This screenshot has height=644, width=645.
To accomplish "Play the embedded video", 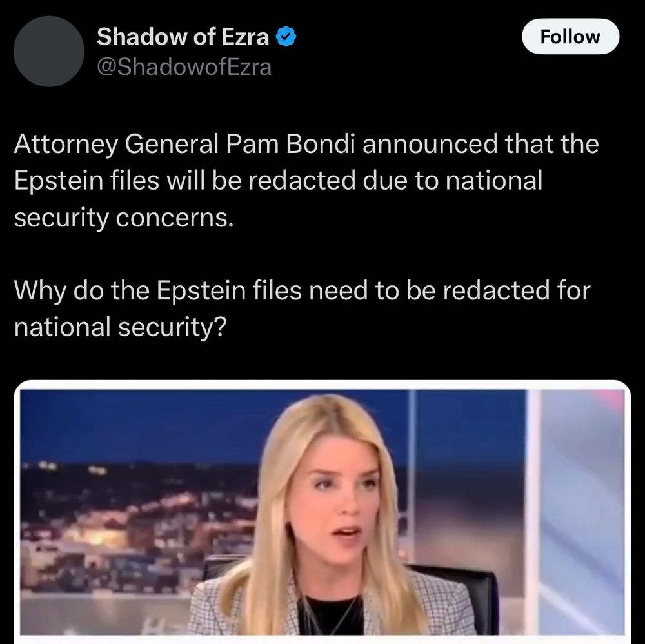I will click(x=322, y=512).
